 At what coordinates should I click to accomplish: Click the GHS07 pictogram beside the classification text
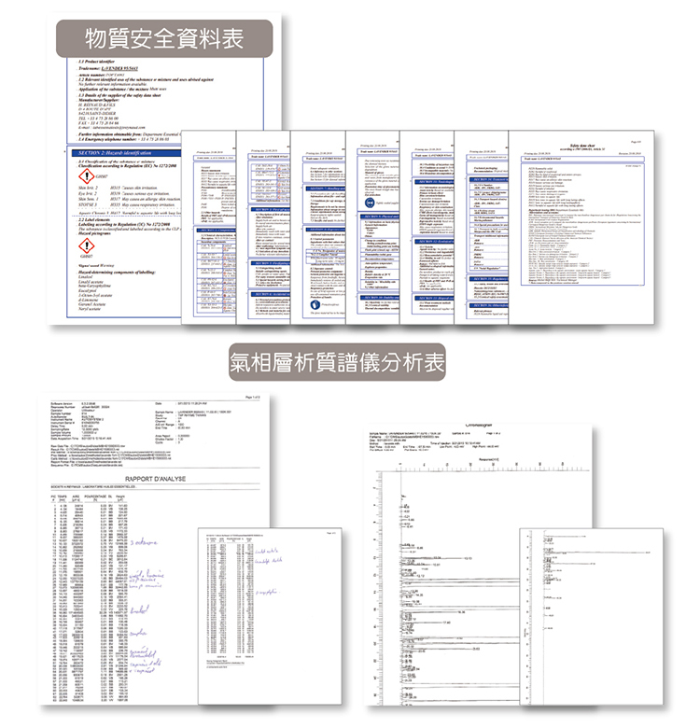(87, 176)
